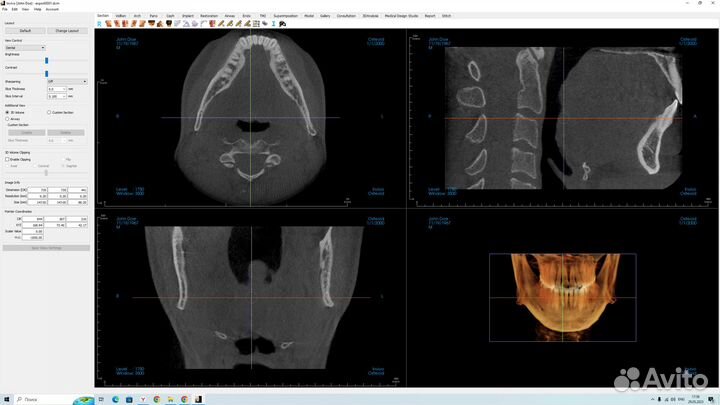Click the first head orientation icon after R

click(x=108, y=23)
